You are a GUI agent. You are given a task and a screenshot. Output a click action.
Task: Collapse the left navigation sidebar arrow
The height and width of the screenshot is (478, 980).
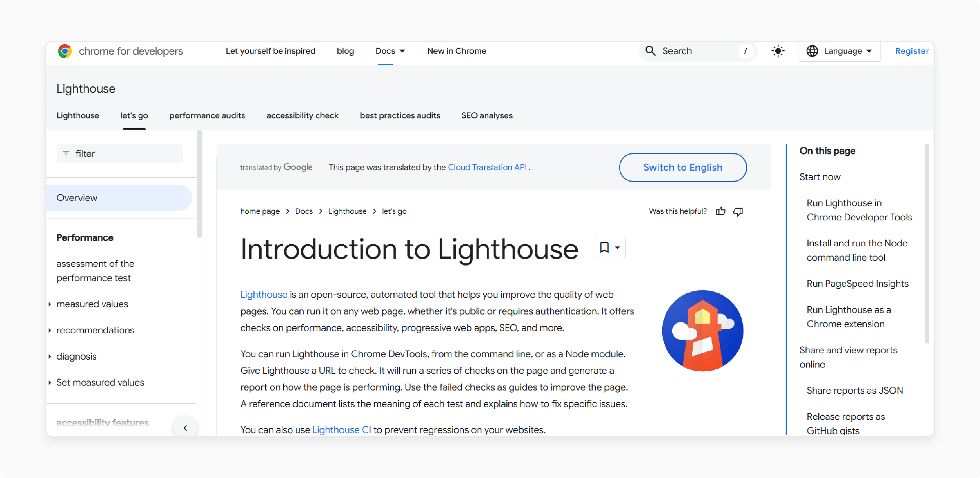pos(185,428)
